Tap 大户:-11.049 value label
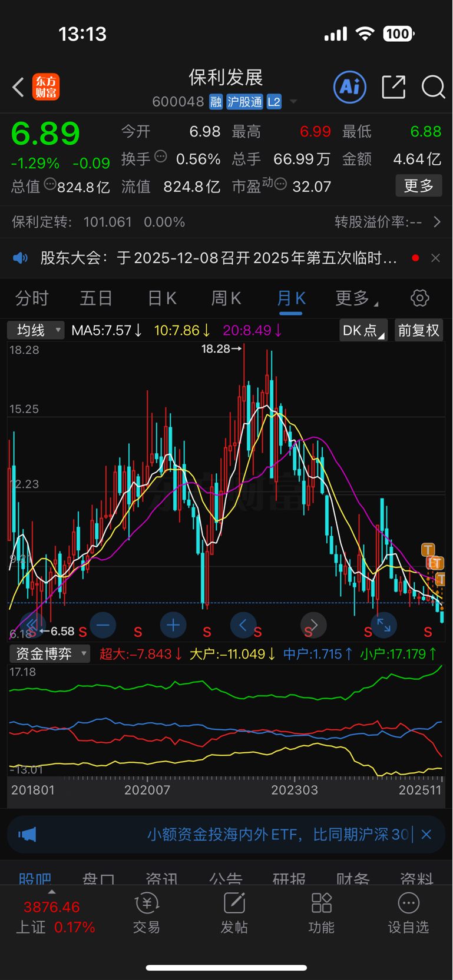The image size is (453, 980). 233,654
